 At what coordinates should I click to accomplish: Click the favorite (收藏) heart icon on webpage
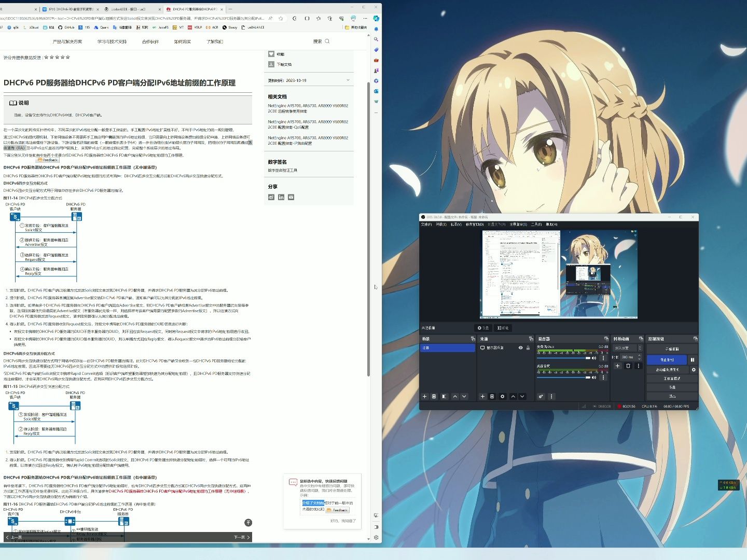[271, 54]
